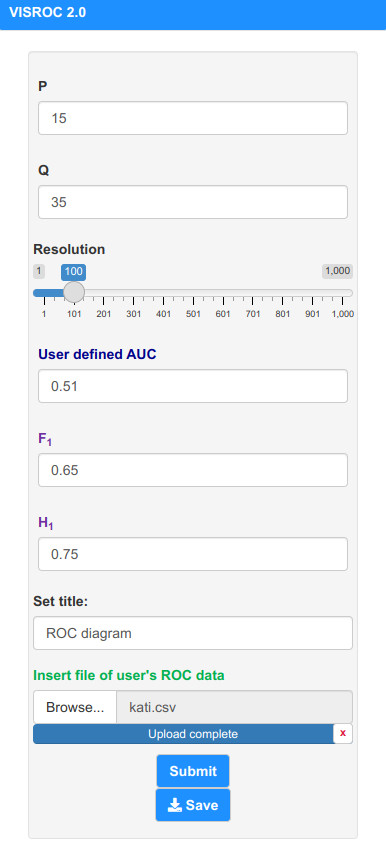The height and width of the screenshot is (860, 386).
Task: Click the VISROC 2.0 header title
Action: click(x=48, y=13)
